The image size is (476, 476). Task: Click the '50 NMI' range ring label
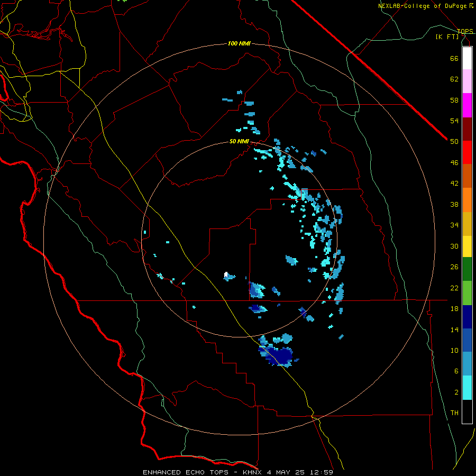[x=239, y=141]
